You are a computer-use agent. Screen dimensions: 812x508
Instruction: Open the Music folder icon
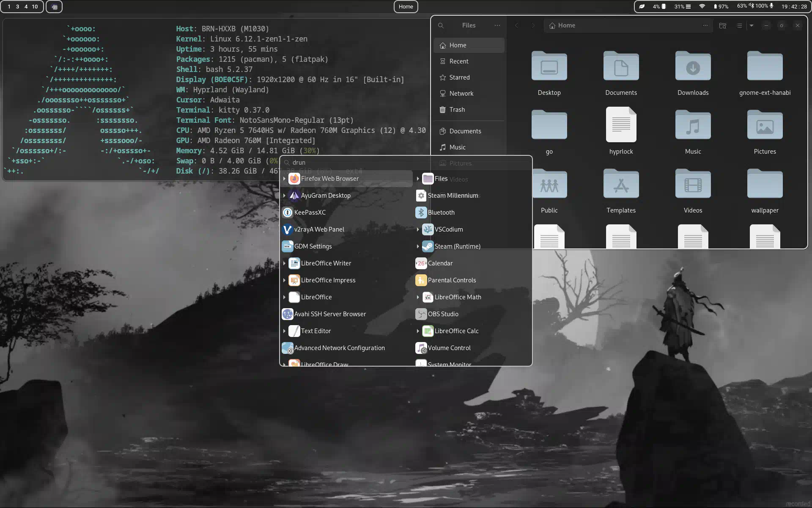[693, 126]
